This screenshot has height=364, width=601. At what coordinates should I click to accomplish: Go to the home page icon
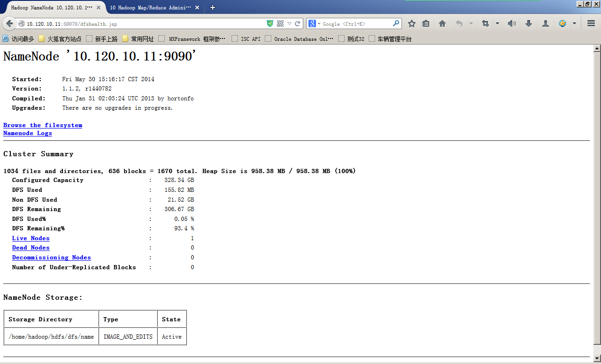point(442,23)
